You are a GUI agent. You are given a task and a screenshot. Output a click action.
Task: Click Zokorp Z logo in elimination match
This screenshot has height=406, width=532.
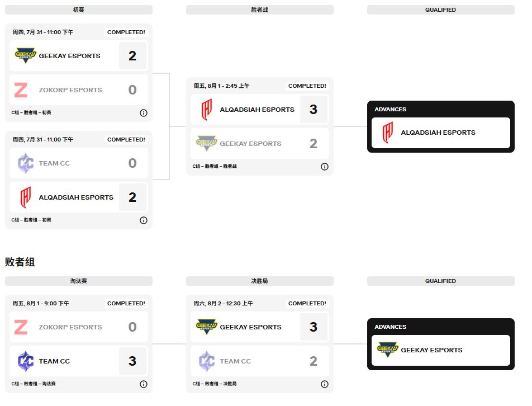pos(21,327)
